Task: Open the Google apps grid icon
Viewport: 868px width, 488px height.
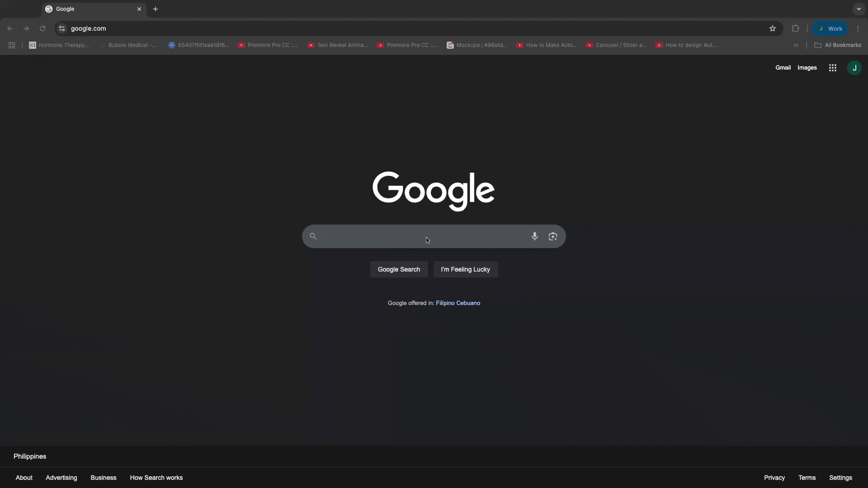Action: point(832,68)
